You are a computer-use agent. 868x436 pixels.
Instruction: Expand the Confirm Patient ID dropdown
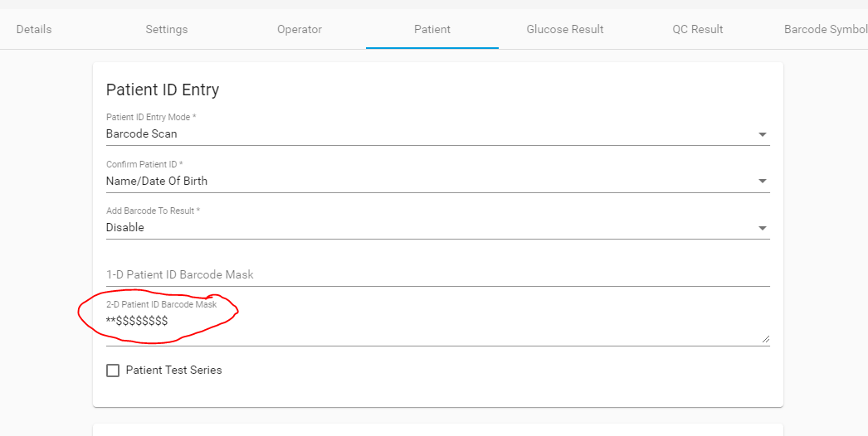click(x=432, y=181)
